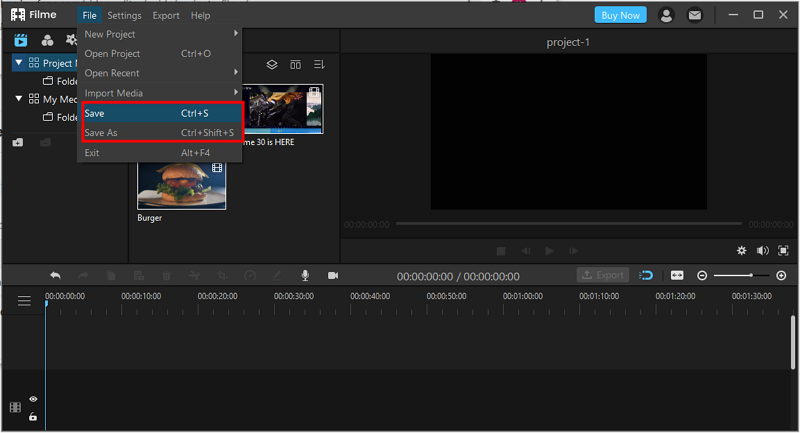The image size is (800, 433).
Task: Open the timeline track menu hamburger icon
Action: pos(24,301)
